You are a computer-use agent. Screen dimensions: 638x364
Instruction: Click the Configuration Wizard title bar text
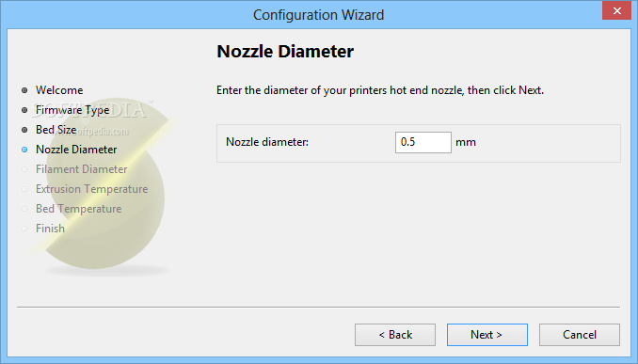pos(319,15)
